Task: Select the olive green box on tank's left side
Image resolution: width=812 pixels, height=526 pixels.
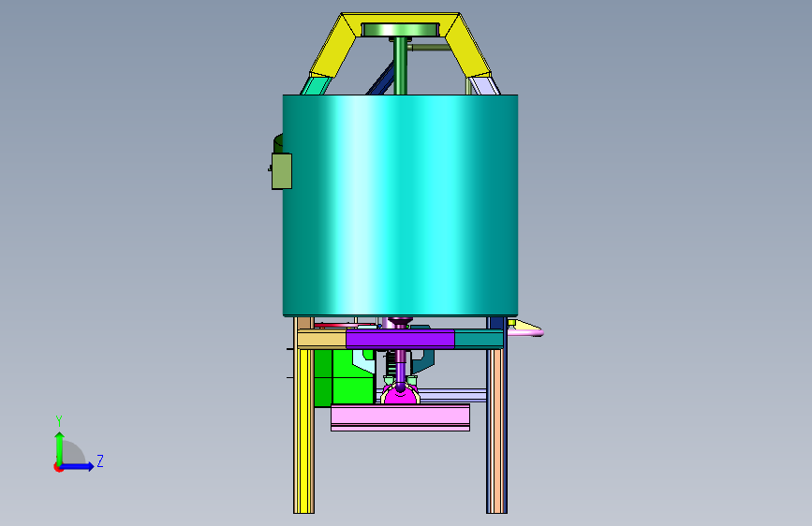Action: (x=282, y=171)
